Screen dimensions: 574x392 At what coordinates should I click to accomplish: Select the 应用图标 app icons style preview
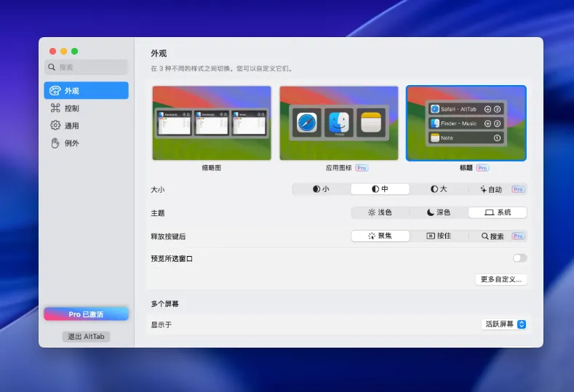[338, 123]
